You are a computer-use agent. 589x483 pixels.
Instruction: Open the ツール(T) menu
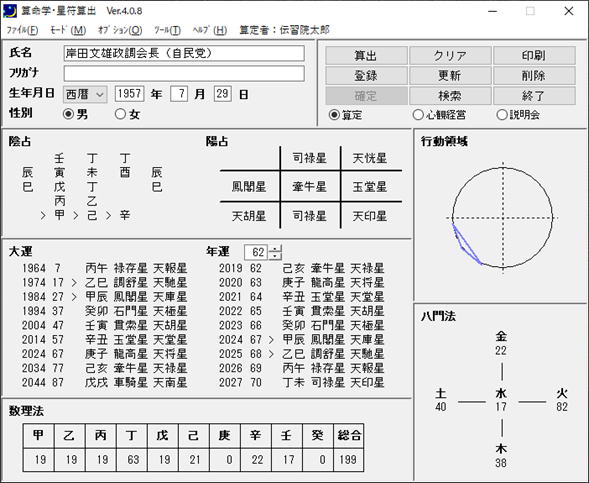(168, 30)
